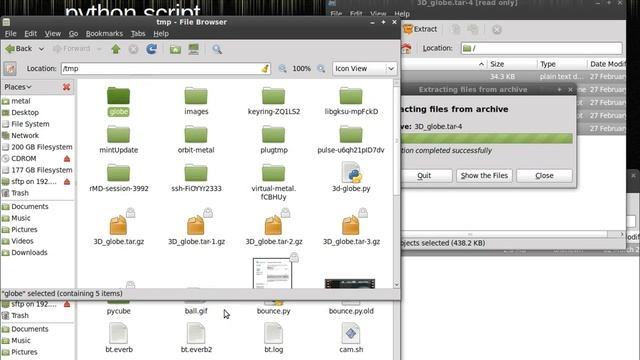The height and width of the screenshot is (360, 640).
Task: Select the globe folder icon
Action: [118, 96]
